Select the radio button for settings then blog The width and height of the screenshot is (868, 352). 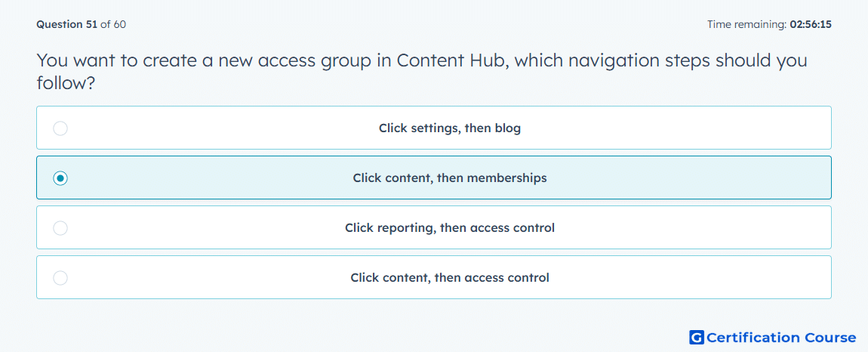[x=60, y=128]
